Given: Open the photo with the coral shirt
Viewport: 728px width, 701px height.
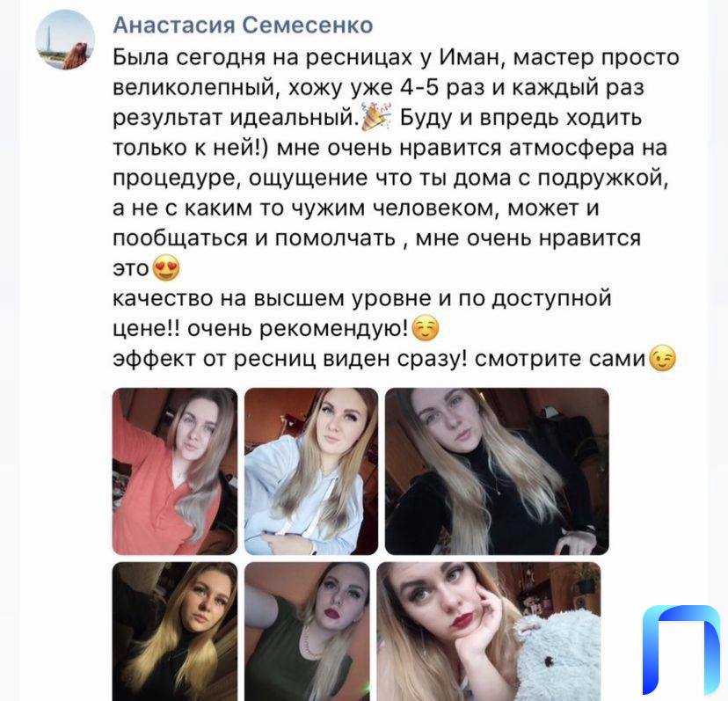Looking at the screenshot, I should [x=175, y=471].
